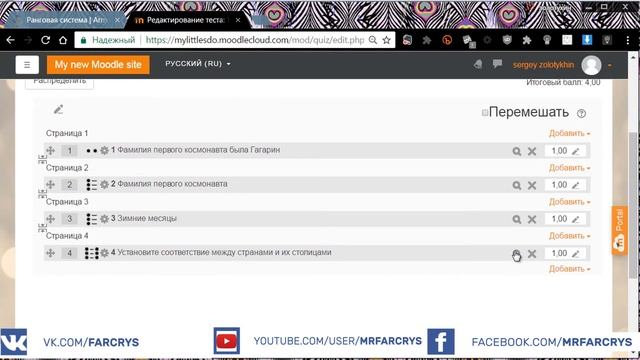Click the page vertical scrollbar
Viewport: 640px width, 360px height.
pos(633,204)
